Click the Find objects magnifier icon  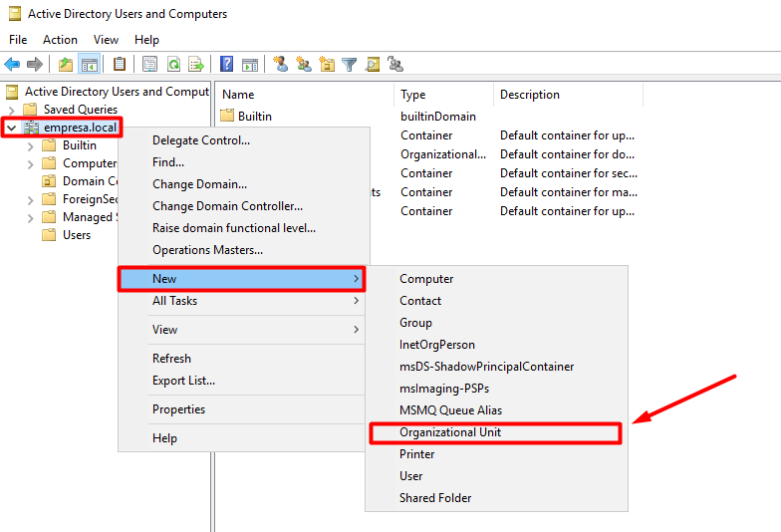[373, 64]
